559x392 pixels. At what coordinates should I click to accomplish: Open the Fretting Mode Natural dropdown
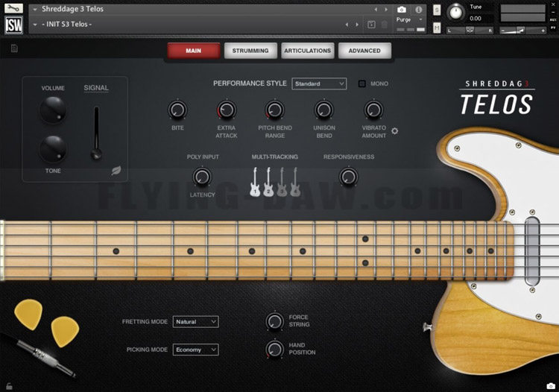click(x=196, y=322)
